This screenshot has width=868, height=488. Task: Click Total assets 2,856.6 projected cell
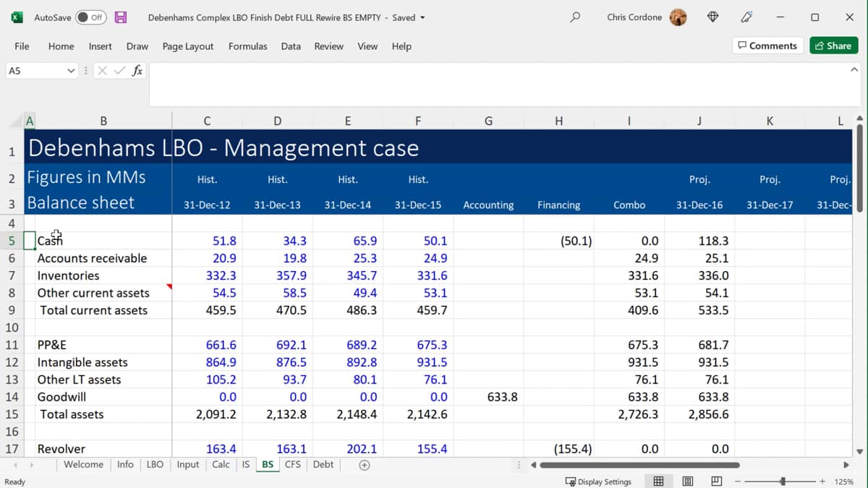699,414
